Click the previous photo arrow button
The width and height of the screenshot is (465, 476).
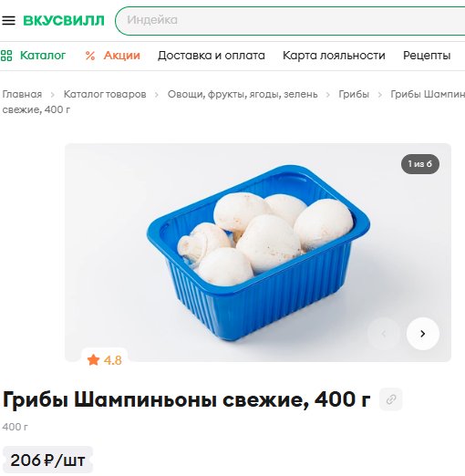pos(384,334)
